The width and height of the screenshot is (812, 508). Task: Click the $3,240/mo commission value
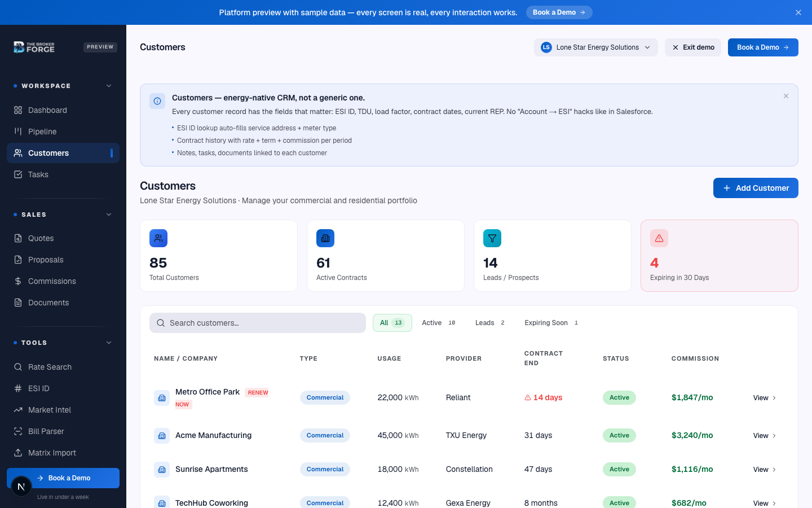coord(692,435)
